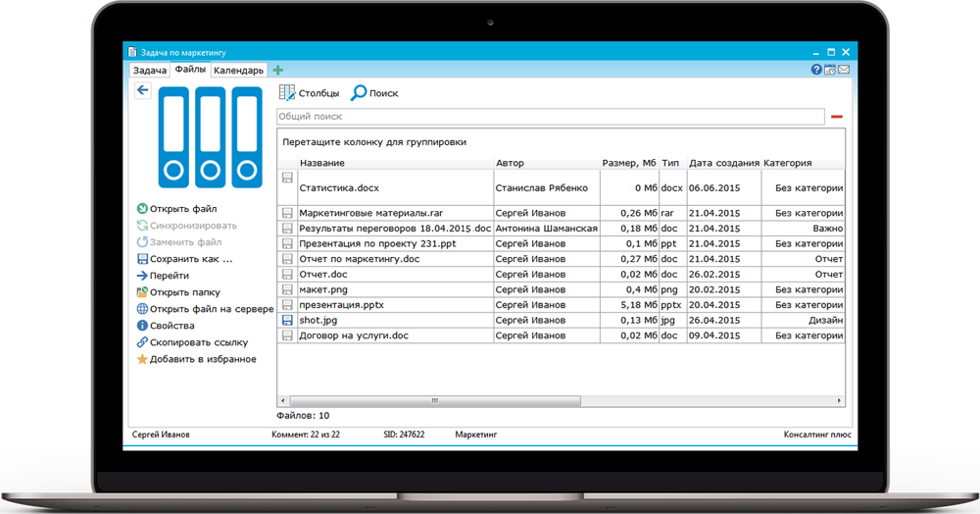Click the envelope icon in title area

coord(843,70)
